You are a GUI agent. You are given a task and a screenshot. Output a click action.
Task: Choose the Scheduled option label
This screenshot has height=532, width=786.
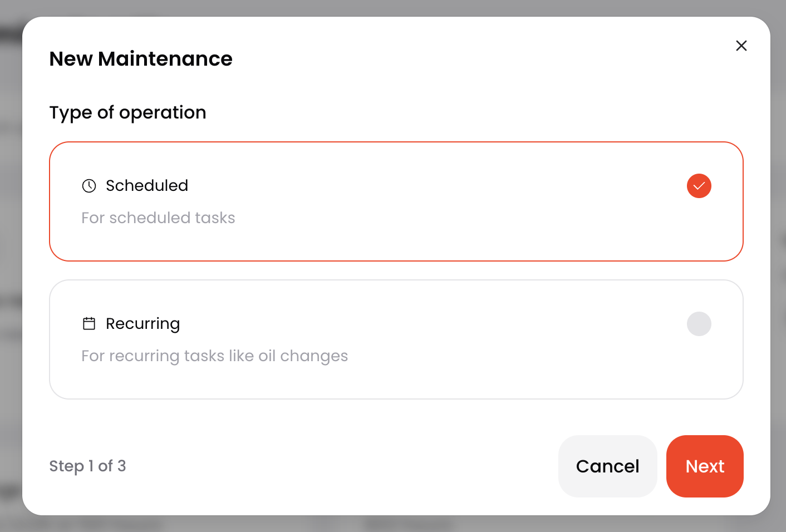pyautogui.click(x=147, y=185)
